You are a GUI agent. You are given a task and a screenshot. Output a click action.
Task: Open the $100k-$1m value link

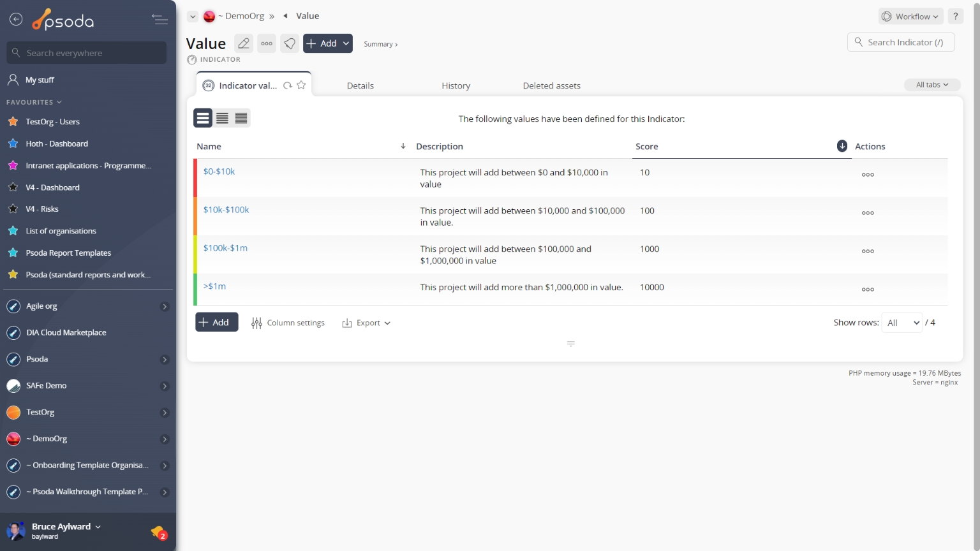225,248
